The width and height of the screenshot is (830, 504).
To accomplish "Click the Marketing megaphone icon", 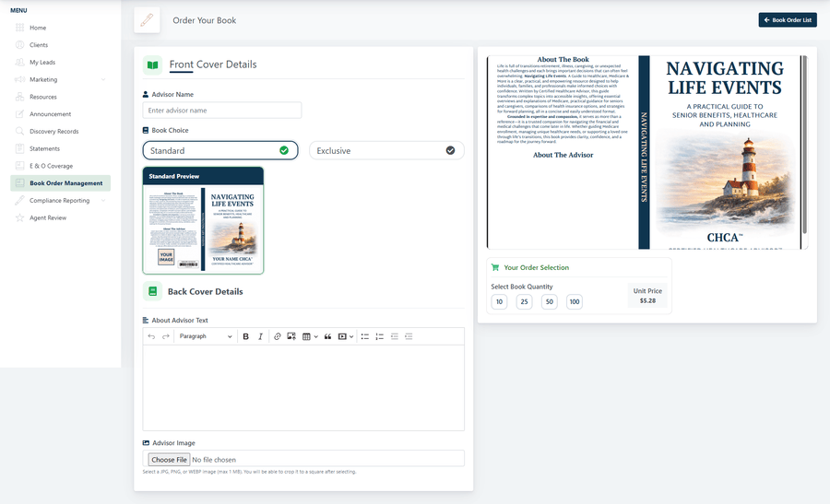I will pyautogui.click(x=19, y=79).
